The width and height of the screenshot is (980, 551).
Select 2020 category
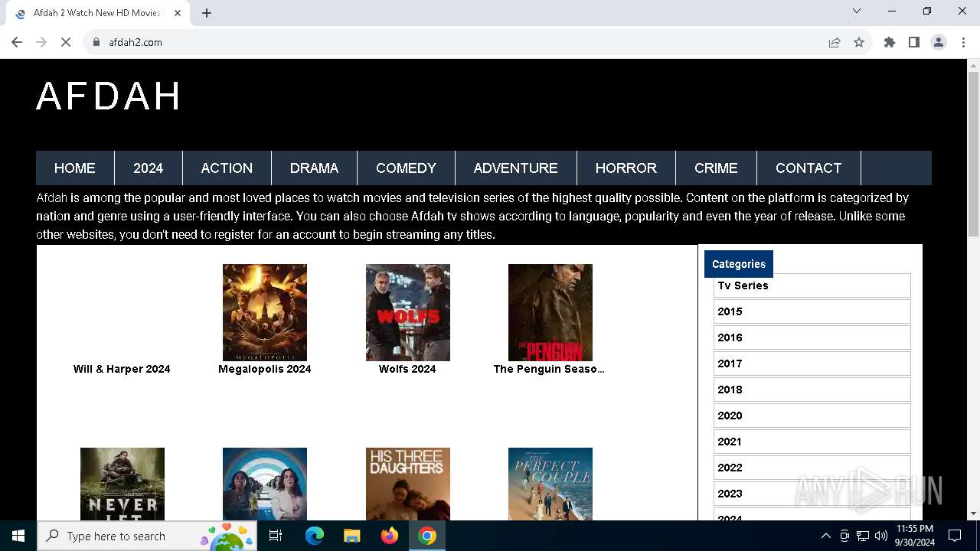(812, 416)
